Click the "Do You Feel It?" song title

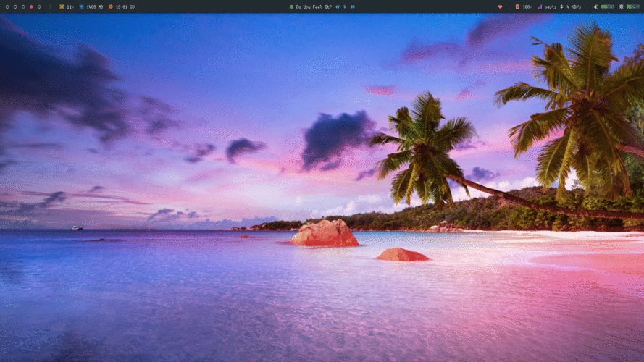313,7
